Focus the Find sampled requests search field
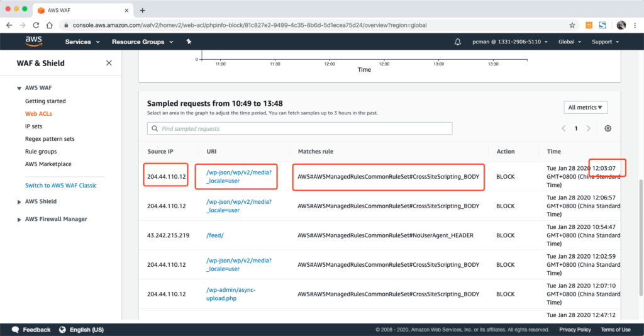644x336 pixels. click(300, 128)
